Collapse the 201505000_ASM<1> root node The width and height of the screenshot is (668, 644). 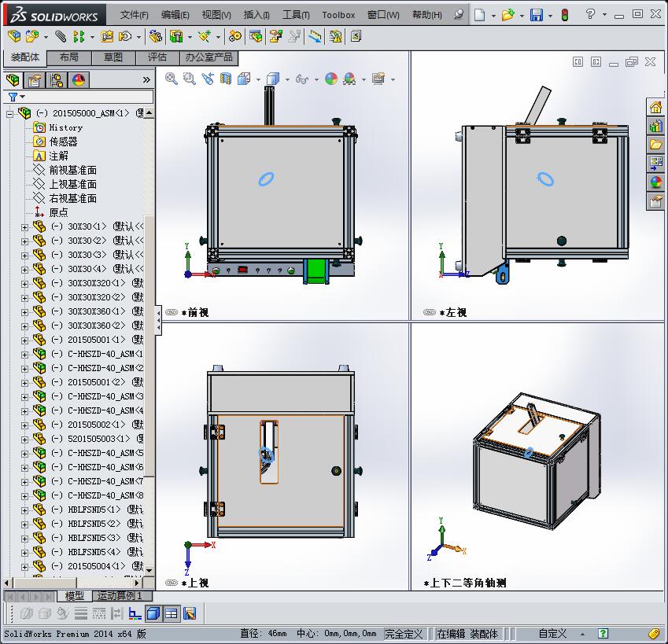9,114
